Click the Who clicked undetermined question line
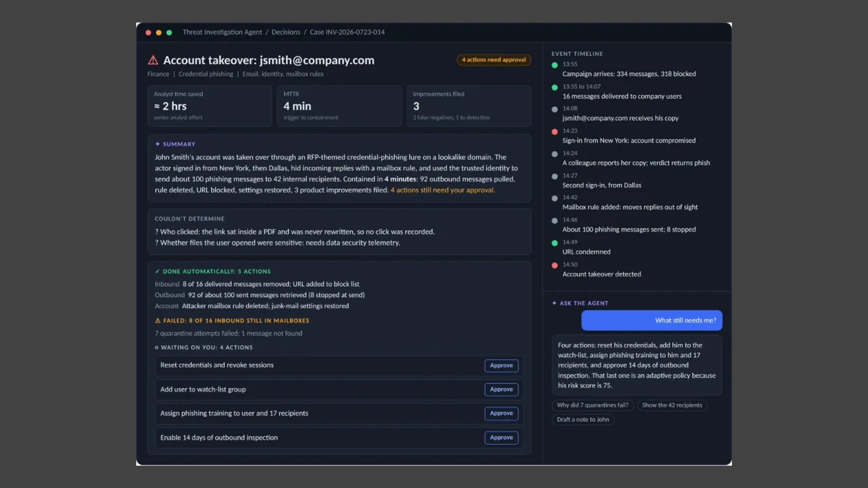The height and width of the screenshot is (488, 868). [295, 232]
